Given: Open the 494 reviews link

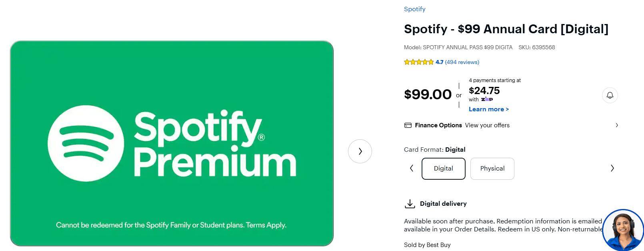Looking at the screenshot, I should [x=462, y=62].
